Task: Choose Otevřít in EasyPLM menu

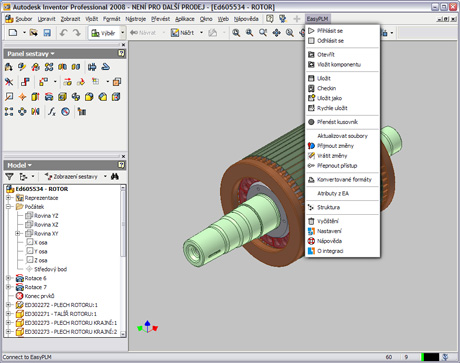Action: pos(342,54)
